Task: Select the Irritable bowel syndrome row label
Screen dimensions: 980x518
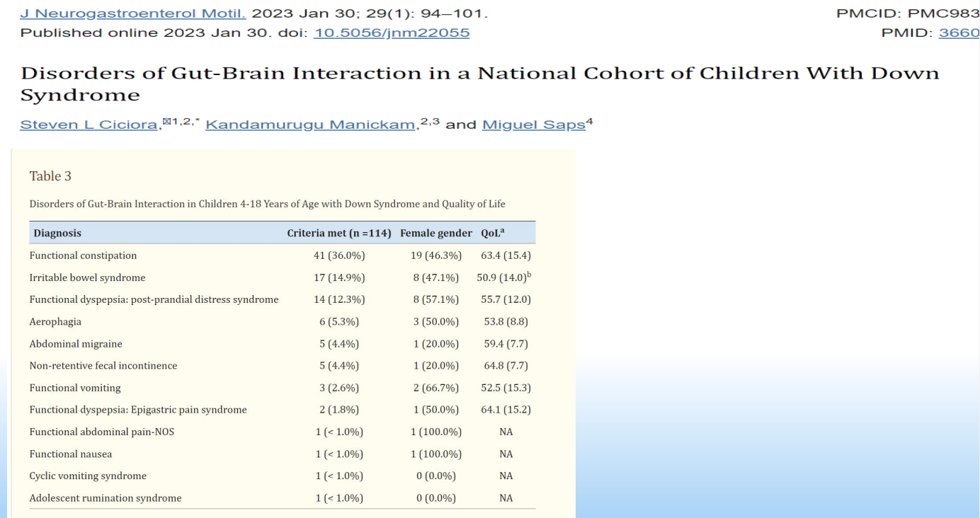Action: (87, 277)
